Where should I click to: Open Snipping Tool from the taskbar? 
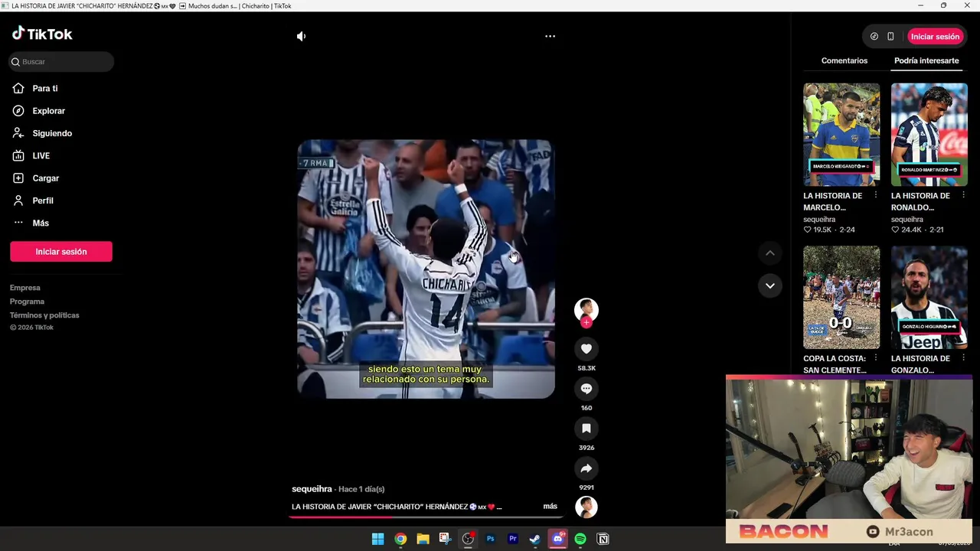pos(445,539)
